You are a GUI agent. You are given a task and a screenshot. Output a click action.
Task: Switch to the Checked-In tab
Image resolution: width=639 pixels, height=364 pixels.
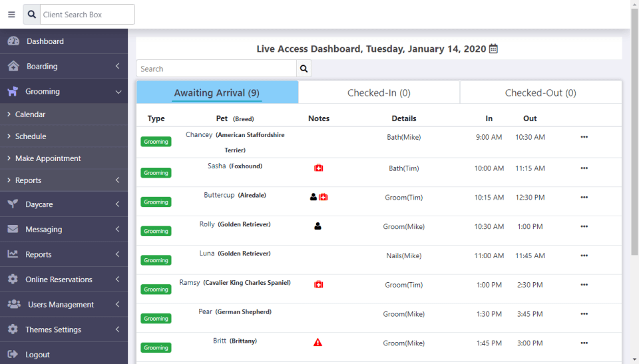[x=379, y=93]
